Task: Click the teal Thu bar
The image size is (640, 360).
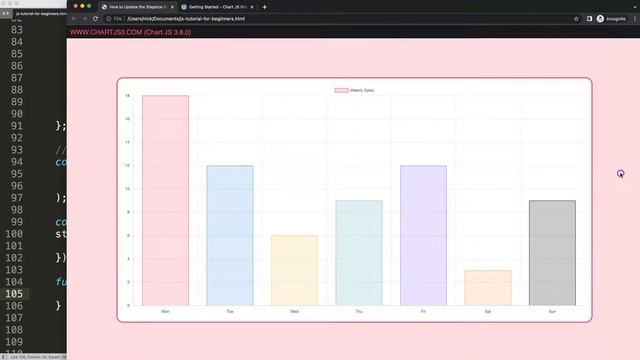Action: click(359, 253)
